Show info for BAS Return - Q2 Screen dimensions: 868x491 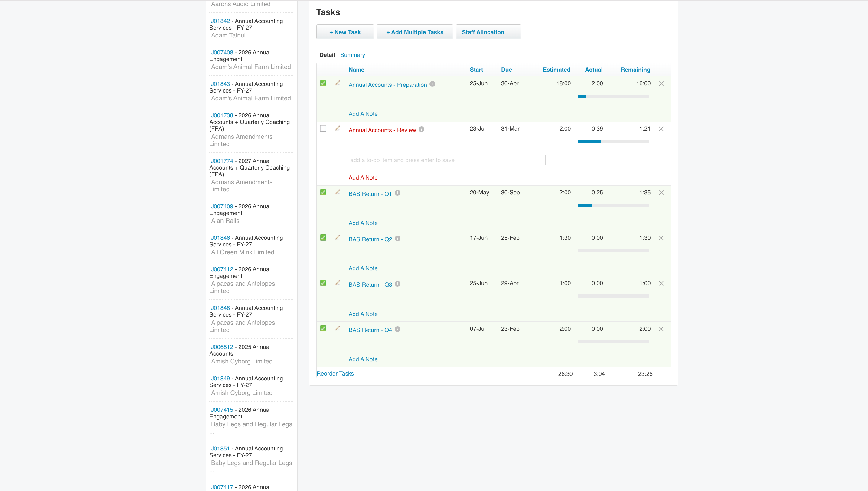pos(397,239)
